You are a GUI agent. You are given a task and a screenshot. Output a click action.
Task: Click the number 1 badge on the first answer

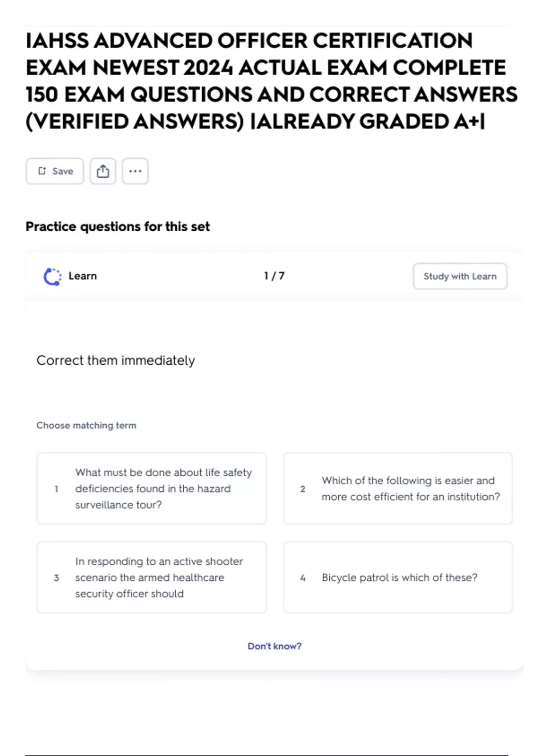click(57, 489)
